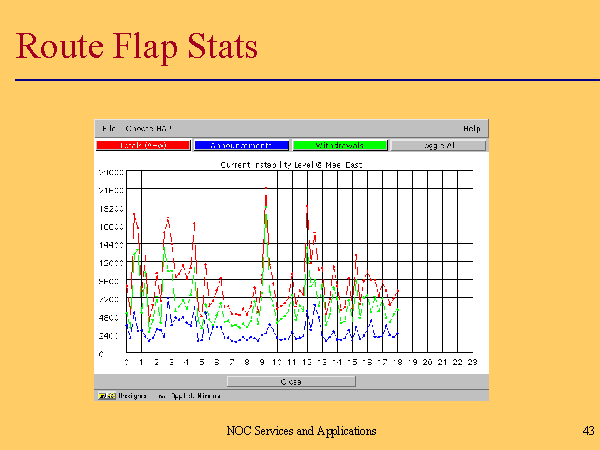Image resolution: width=600 pixels, height=450 pixels.
Task: Click NOC Services and Applications footer text
Action: [x=301, y=431]
